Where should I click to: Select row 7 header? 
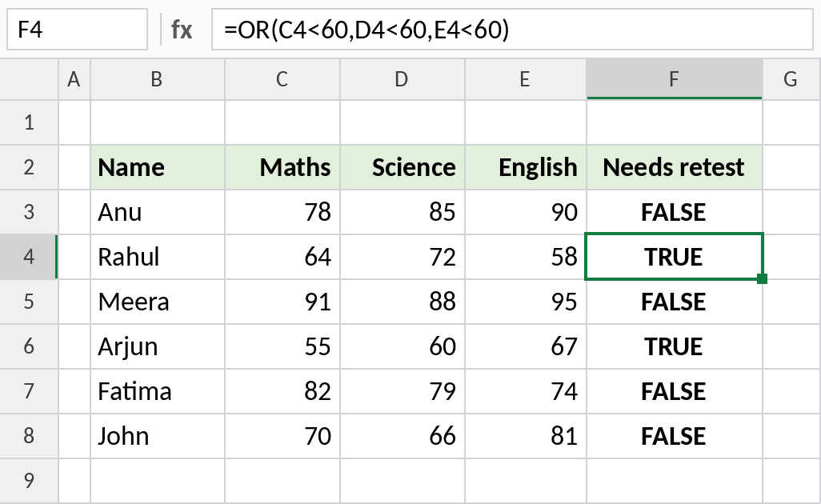[x=29, y=391]
